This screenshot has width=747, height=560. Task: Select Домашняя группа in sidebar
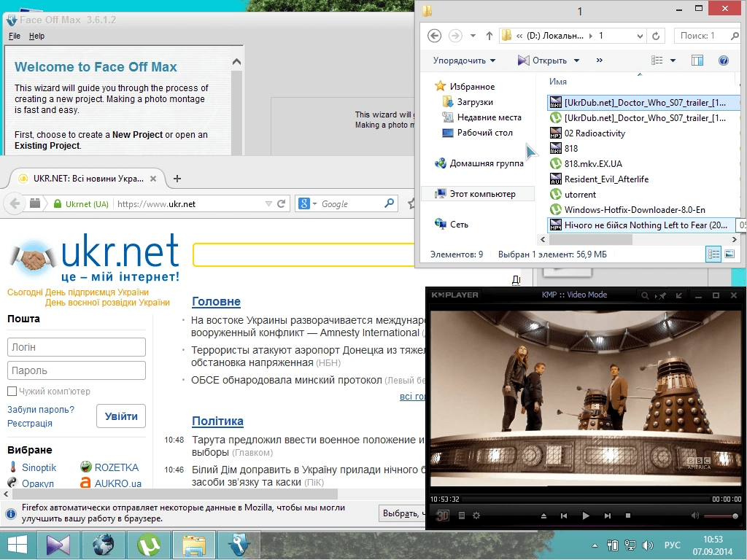click(479, 163)
